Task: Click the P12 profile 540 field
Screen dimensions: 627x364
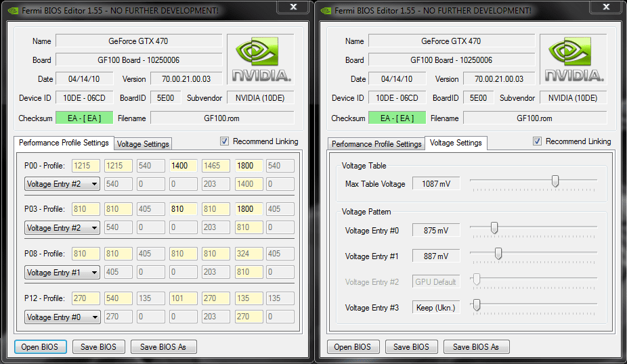Action: click(118, 298)
